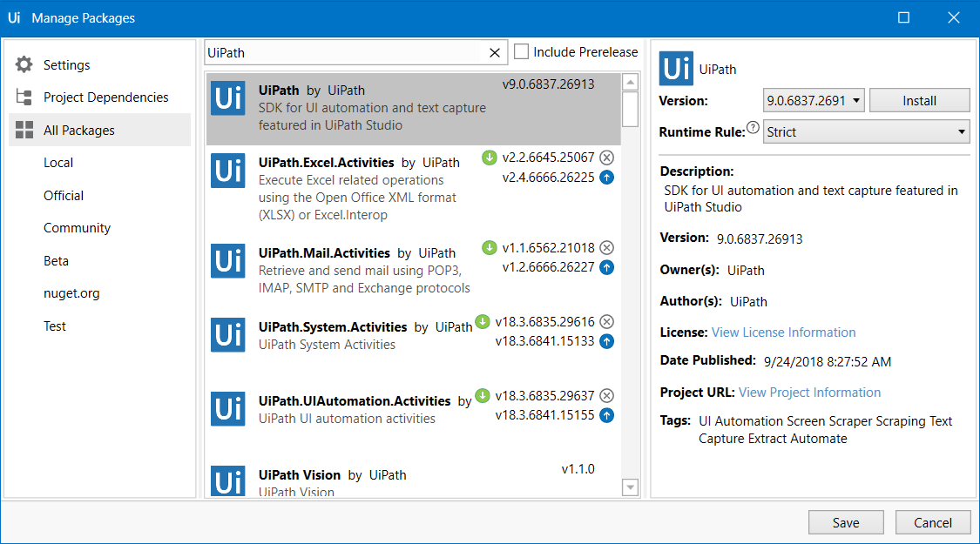Open View License Information

(x=783, y=332)
